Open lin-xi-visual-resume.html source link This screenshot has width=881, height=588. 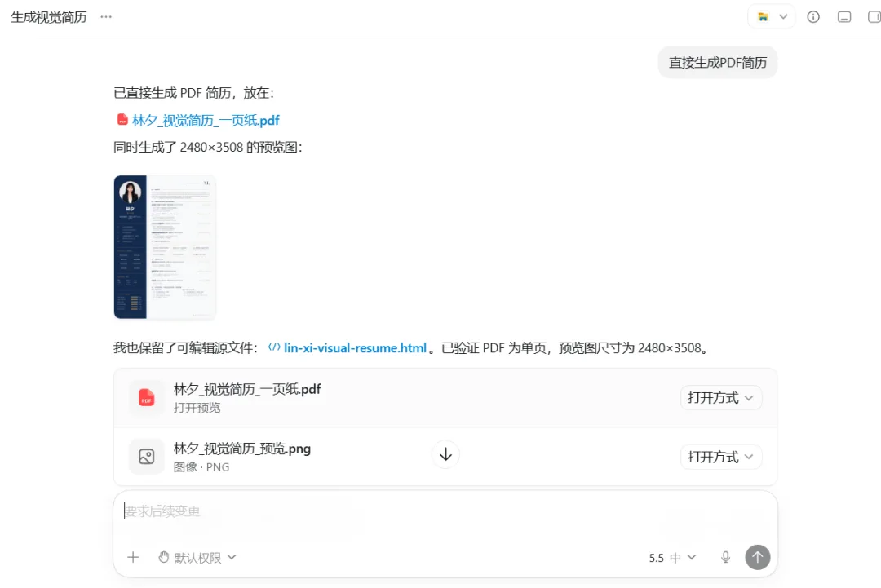pyautogui.click(x=355, y=348)
